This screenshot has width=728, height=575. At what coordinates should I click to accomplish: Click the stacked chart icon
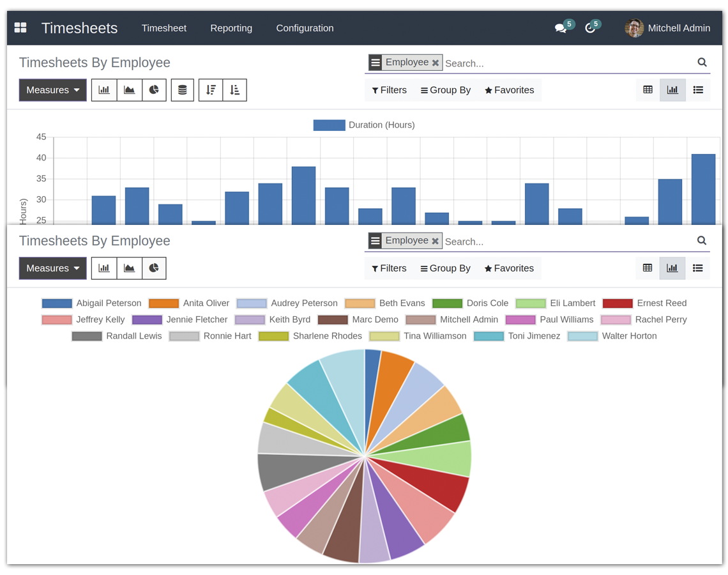click(182, 90)
